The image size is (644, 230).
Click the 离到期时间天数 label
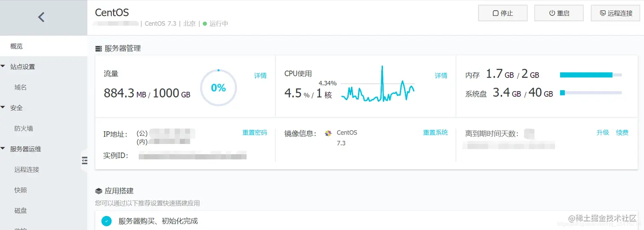click(492, 134)
